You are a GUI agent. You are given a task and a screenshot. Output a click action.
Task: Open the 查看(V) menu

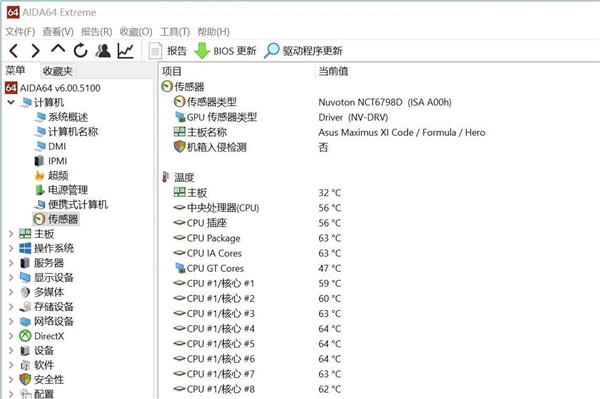[58, 32]
